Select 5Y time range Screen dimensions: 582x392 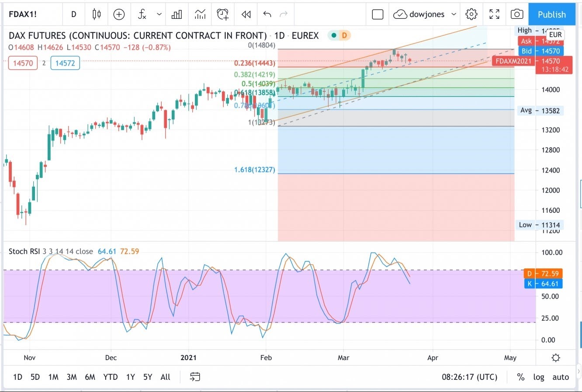[148, 377]
